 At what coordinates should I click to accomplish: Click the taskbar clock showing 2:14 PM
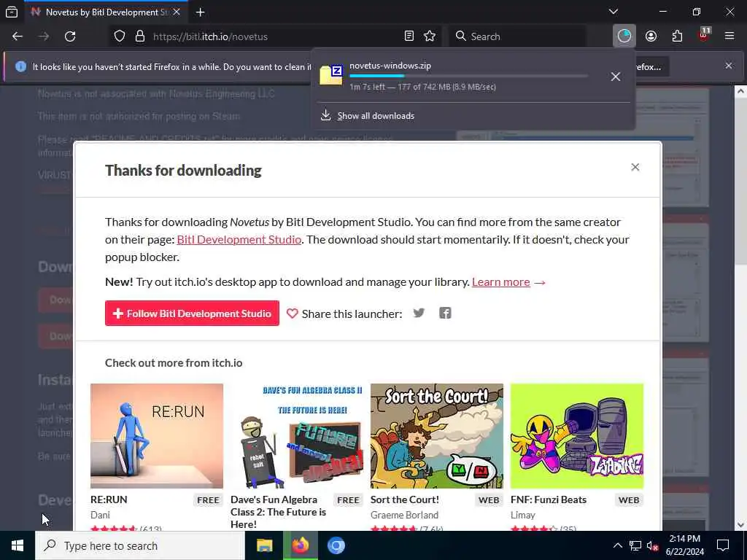coord(684,545)
